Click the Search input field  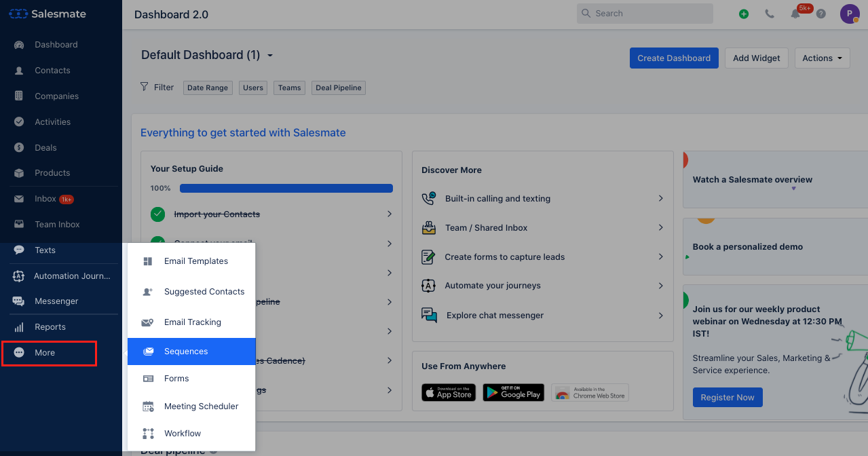645,14
